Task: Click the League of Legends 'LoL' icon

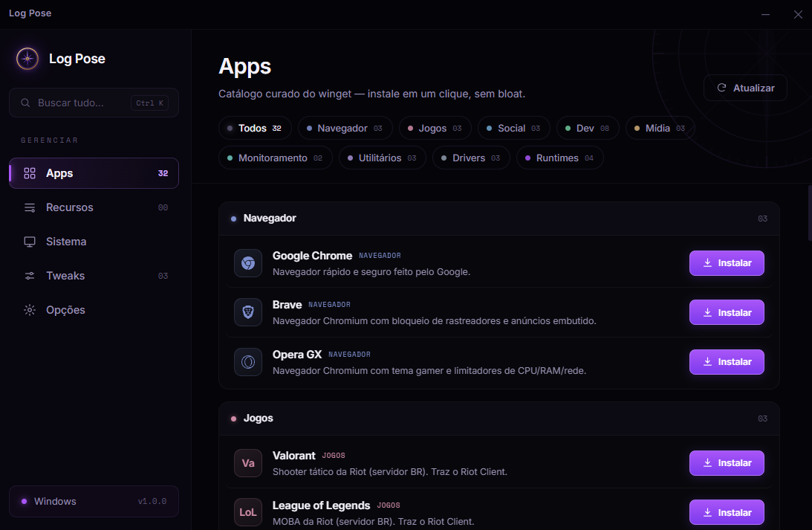Action: (x=248, y=512)
